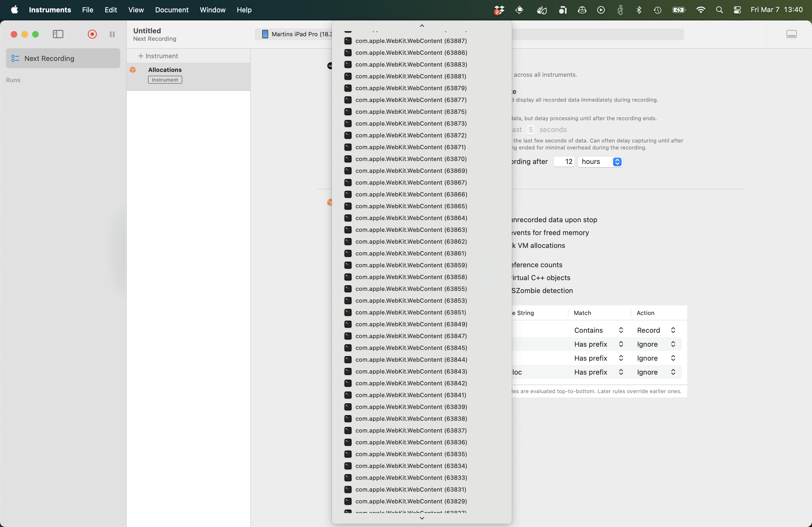Image resolution: width=812 pixels, height=527 pixels.
Task: Select the Next Recording sidebar item
Action: point(63,58)
